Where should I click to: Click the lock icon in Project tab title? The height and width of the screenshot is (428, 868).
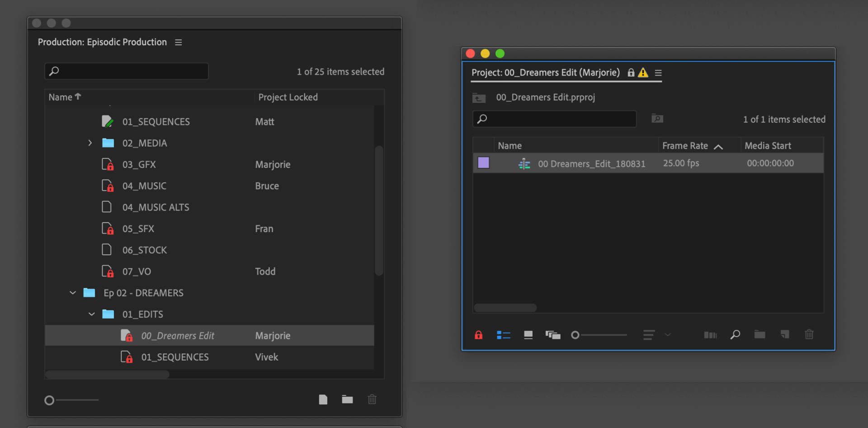coord(631,72)
